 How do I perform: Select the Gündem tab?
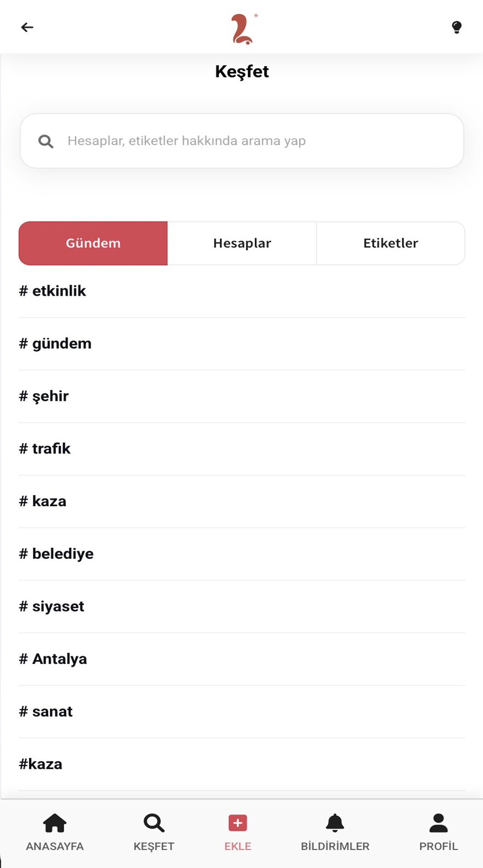[93, 243]
